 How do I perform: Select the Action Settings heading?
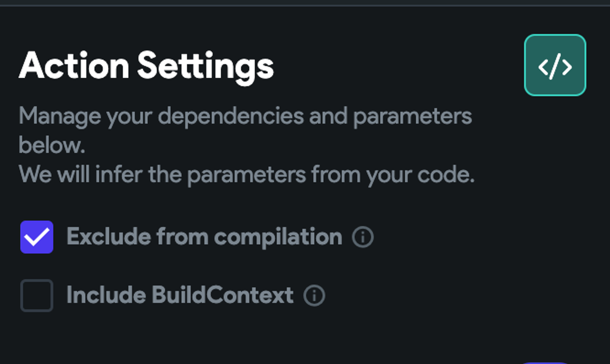(146, 66)
